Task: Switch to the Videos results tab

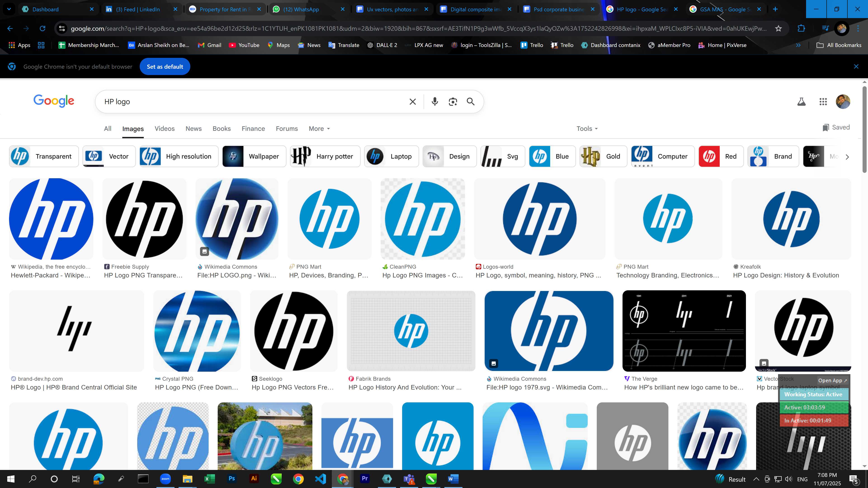Action: [x=164, y=129]
